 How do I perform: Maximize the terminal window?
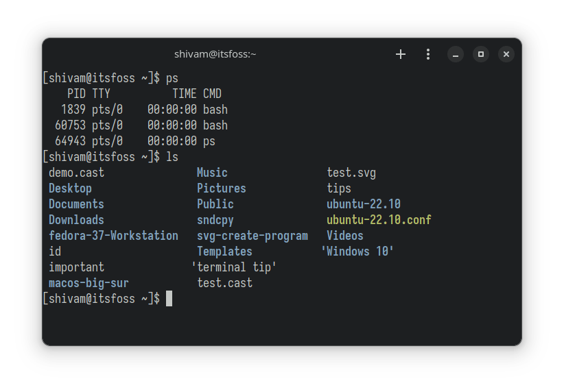(x=481, y=54)
